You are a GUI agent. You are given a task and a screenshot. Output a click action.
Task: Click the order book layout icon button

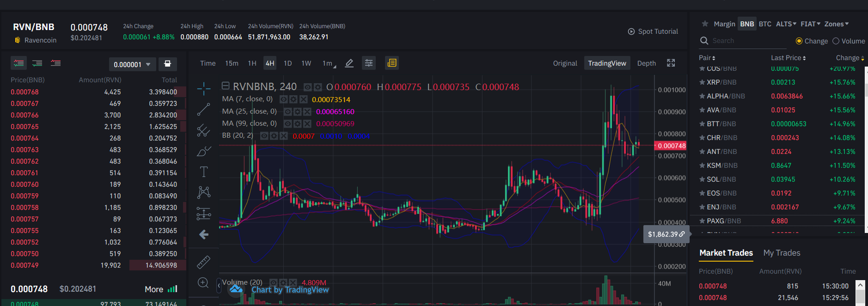[167, 64]
